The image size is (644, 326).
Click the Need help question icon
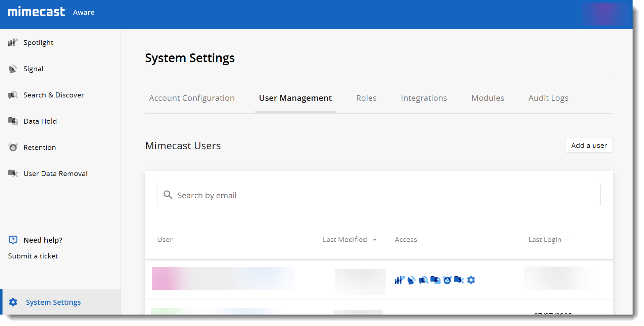(x=13, y=240)
